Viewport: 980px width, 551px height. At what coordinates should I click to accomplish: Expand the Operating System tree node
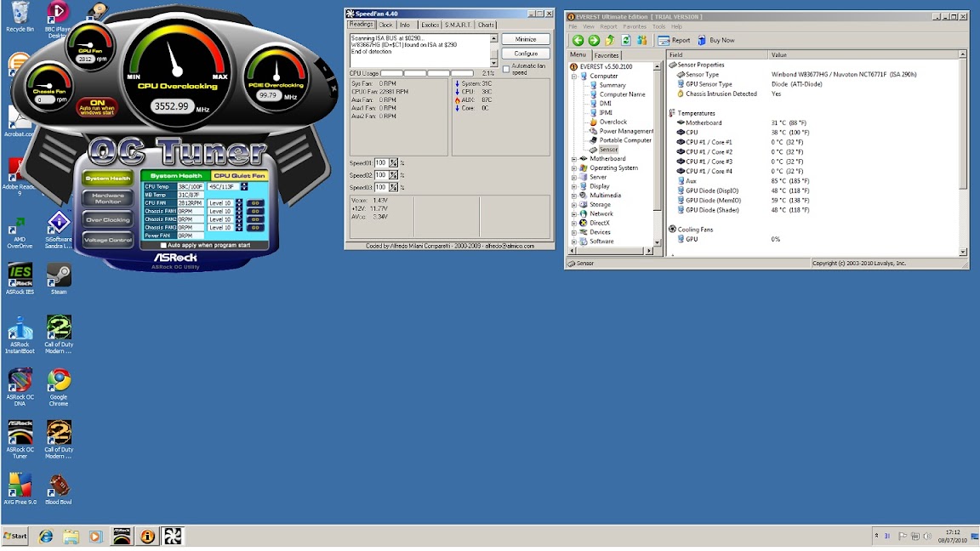point(573,168)
